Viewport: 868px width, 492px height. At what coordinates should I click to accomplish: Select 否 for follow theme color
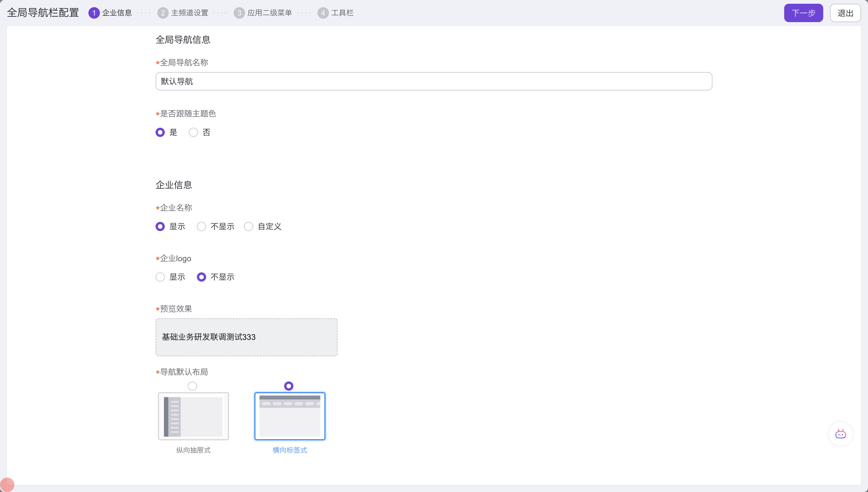tap(193, 132)
